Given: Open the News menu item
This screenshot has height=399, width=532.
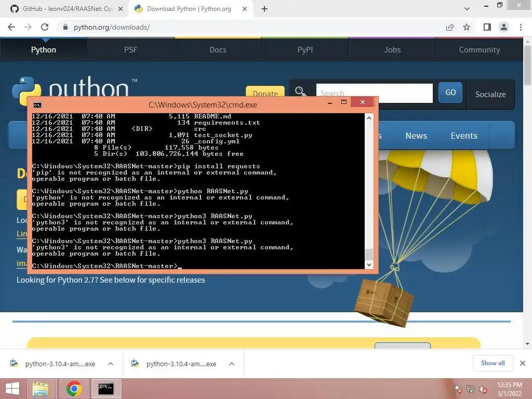Looking at the screenshot, I should pos(416,136).
